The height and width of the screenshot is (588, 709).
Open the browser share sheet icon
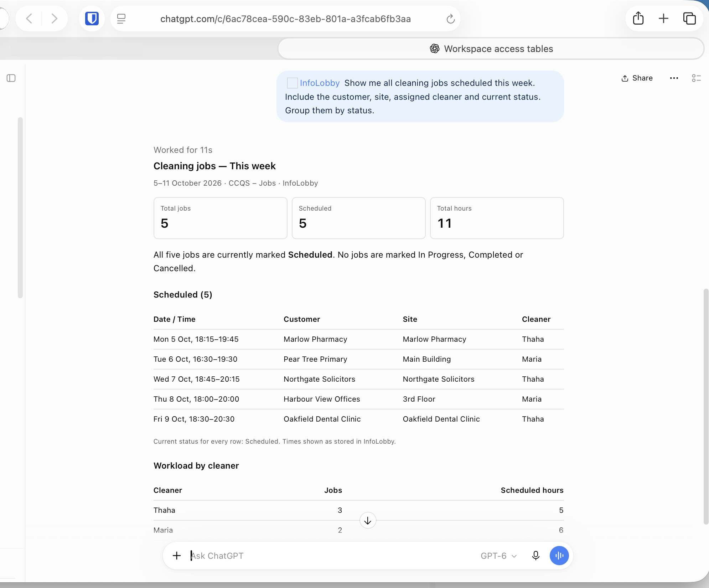coord(638,19)
